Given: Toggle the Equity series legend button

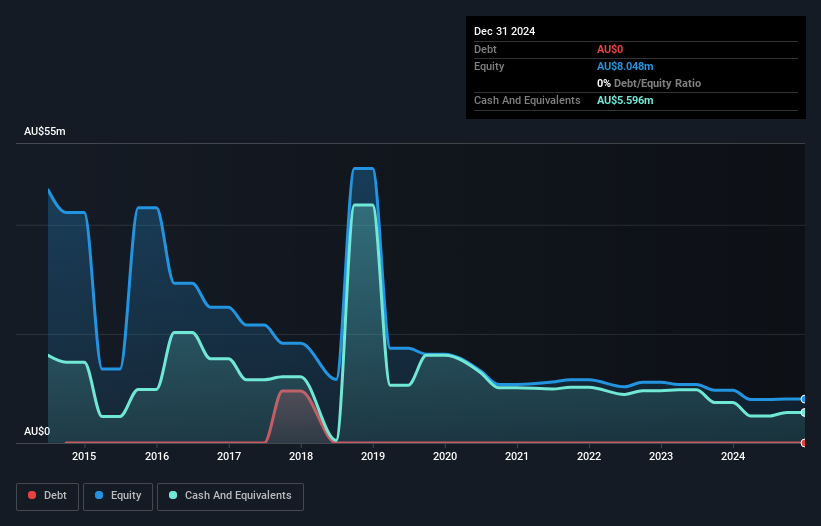Looking at the screenshot, I should pyautogui.click(x=118, y=496).
